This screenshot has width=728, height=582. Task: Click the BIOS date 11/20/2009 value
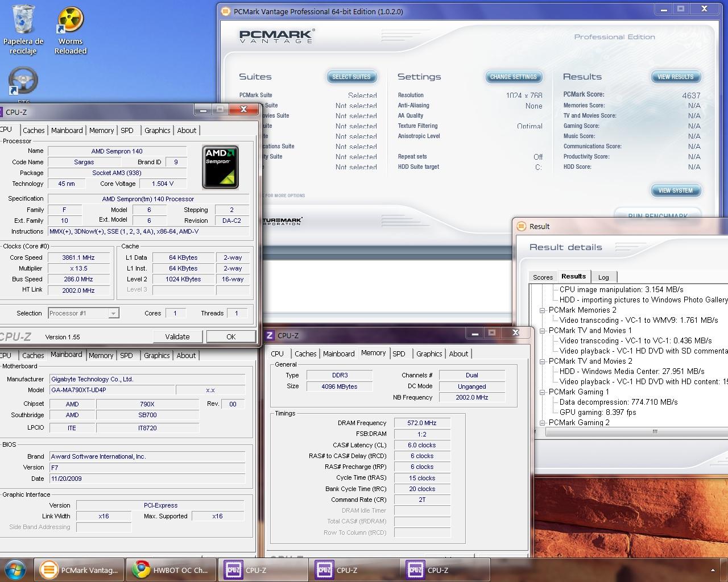[x=147, y=479]
